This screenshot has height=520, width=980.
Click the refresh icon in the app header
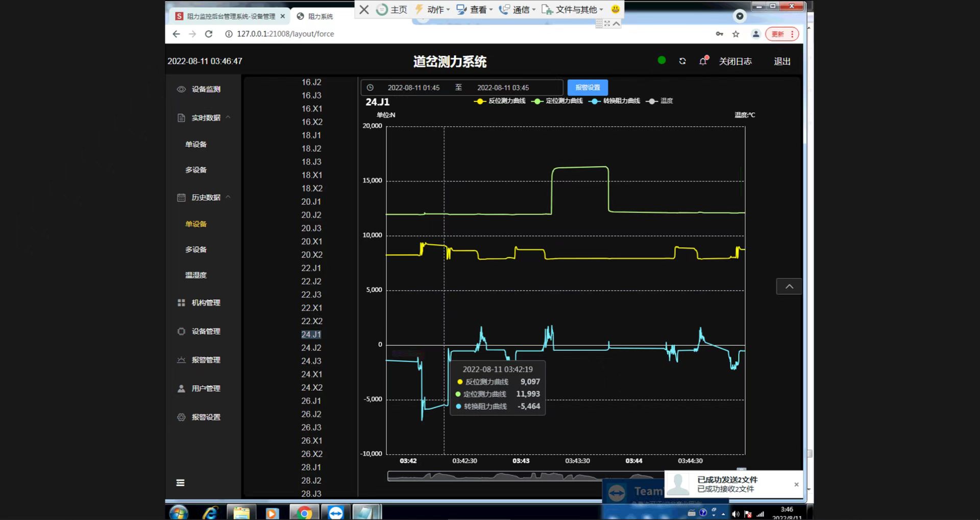coord(682,61)
